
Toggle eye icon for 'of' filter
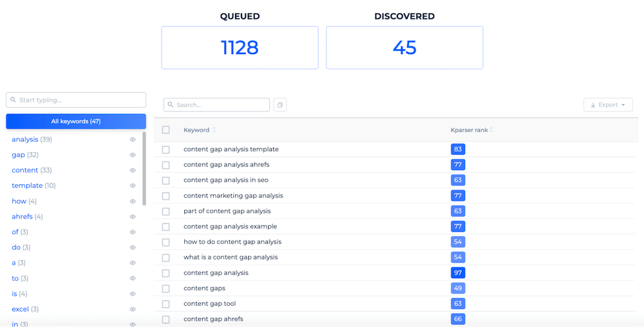(133, 232)
